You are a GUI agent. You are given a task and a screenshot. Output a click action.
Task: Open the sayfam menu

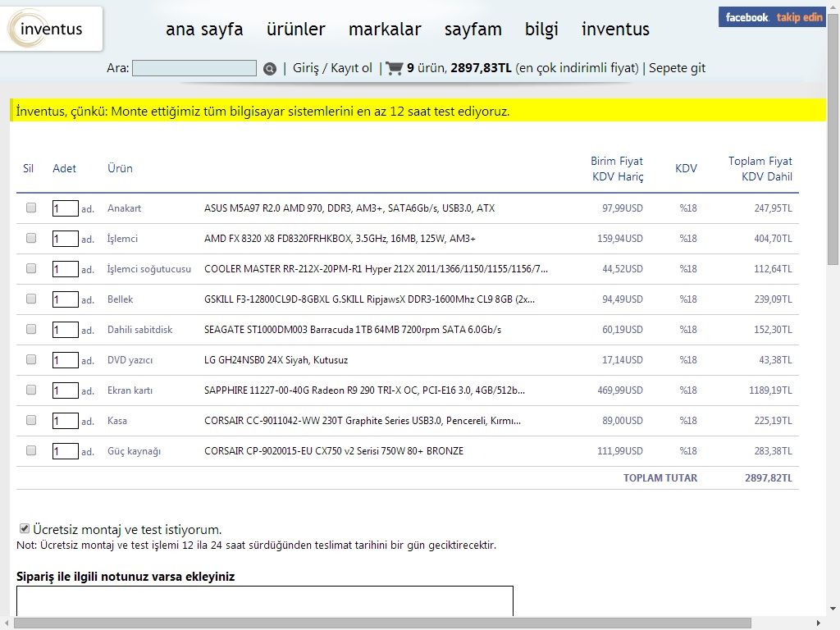click(x=473, y=29)
